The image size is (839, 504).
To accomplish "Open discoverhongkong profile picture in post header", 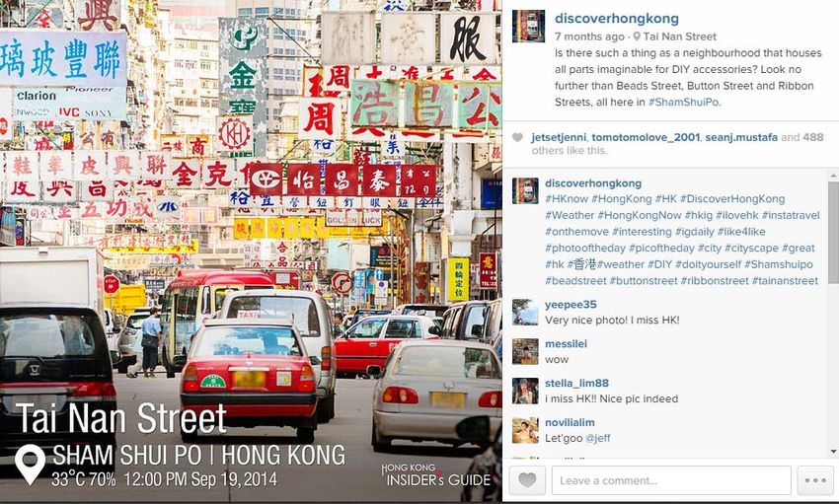I will click(529, 27).
